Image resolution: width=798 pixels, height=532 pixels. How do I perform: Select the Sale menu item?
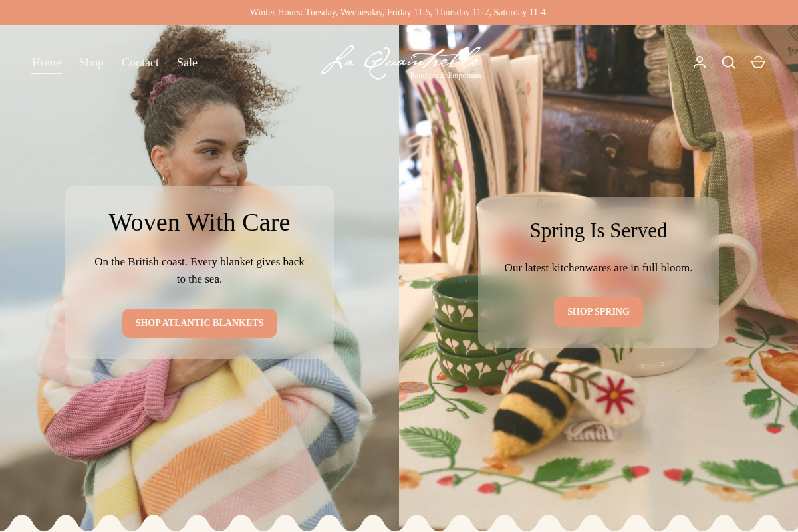[187, 63]
